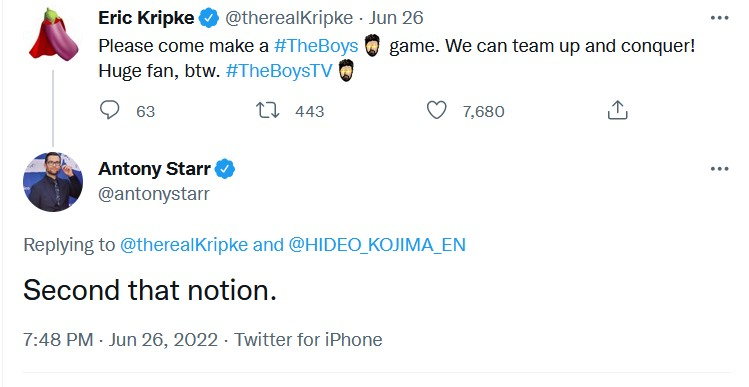Click the Jun 26 tweet date
This screenshot has height=387, width=749.
click(x=396, y=18)
